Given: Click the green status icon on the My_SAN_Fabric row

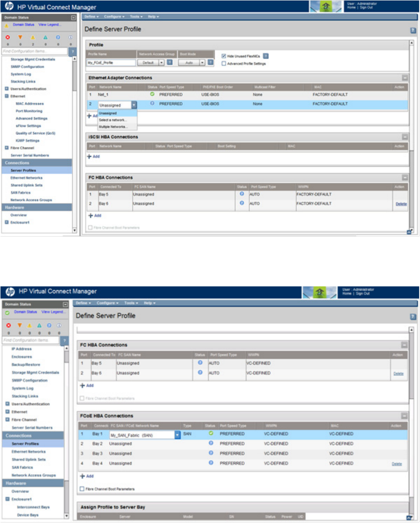Looking at the screenshot, I should click(x=210, y=433).
